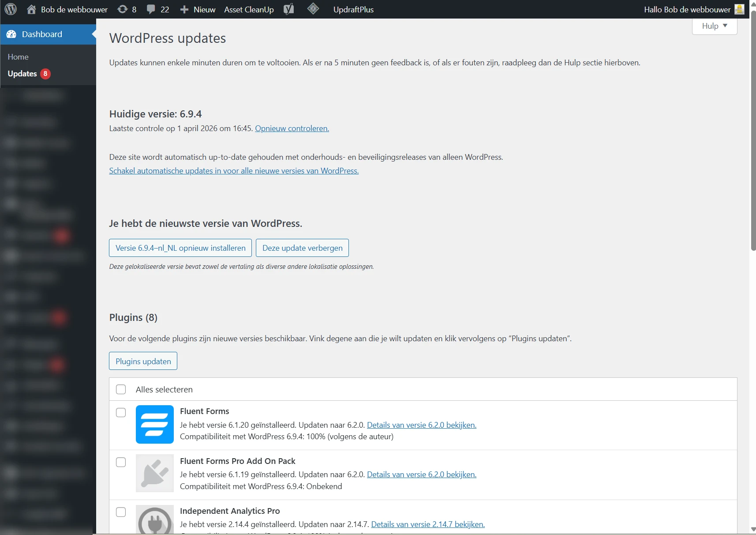
Task: Click the Plugins updaten button
Action: (142, 361)
